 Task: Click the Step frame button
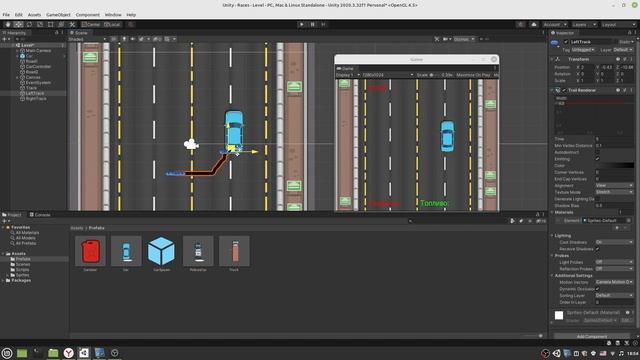[x=323, y=24]
